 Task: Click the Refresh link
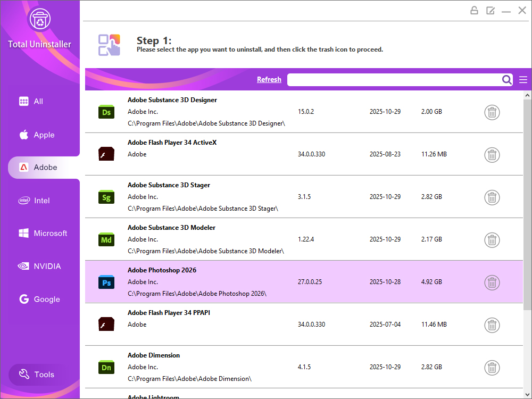[269, 79]
